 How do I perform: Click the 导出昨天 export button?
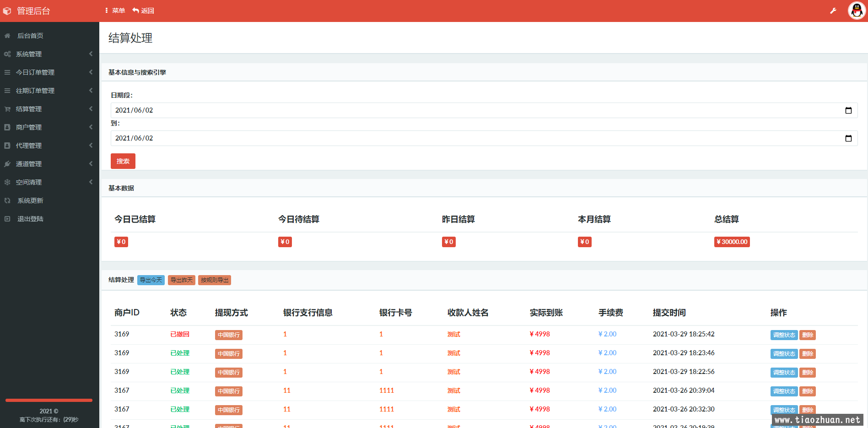pos(182,280)
